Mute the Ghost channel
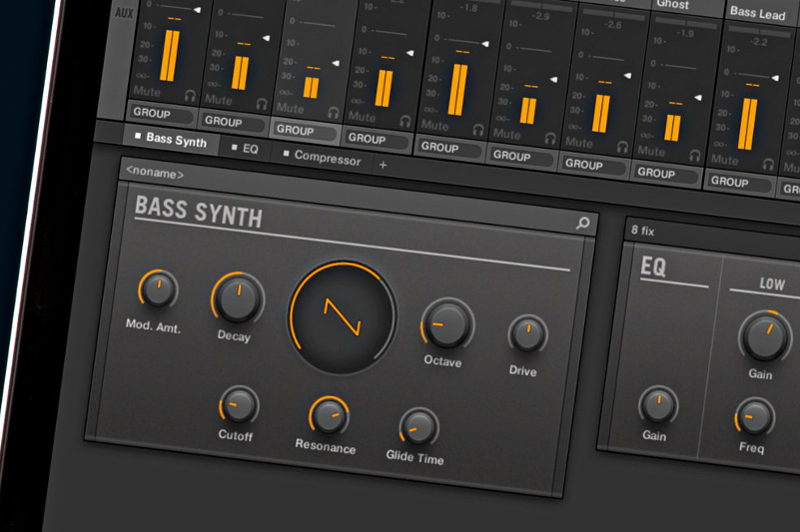 click(x=651, y=151)
